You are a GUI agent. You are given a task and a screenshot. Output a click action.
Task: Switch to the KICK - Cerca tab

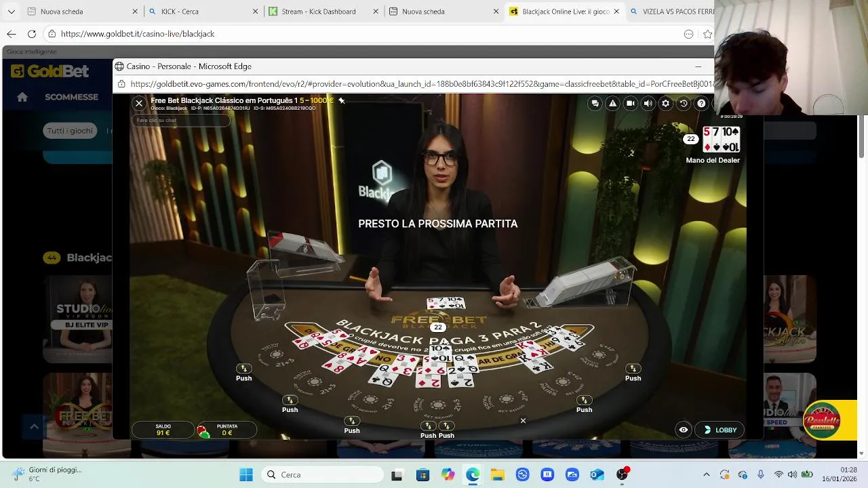point(203,12)
